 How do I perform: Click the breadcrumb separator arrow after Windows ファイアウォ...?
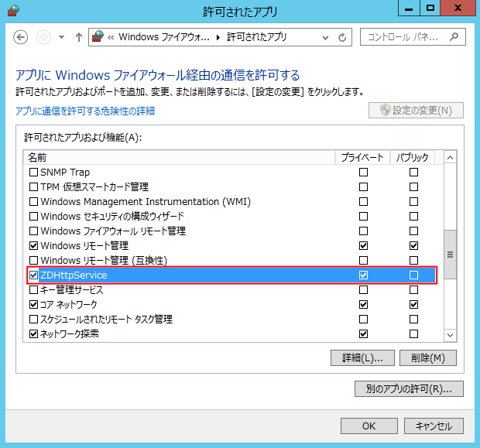[218, 38]
